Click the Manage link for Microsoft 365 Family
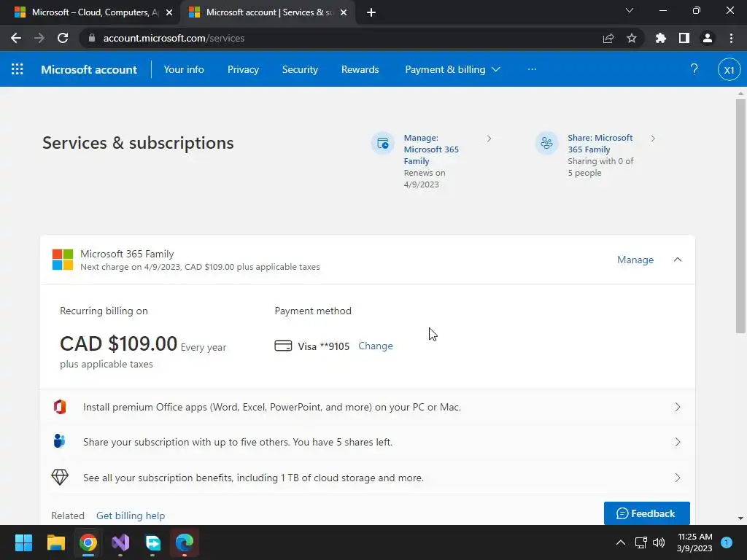The width and height of the screenshot is (747, 560). click(635, 260)
